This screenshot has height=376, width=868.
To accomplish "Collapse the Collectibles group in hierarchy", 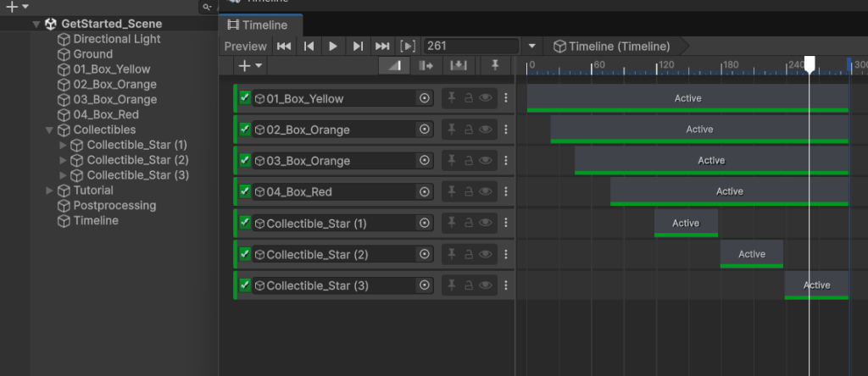I will pyautogui.click(x=49, y=130).
